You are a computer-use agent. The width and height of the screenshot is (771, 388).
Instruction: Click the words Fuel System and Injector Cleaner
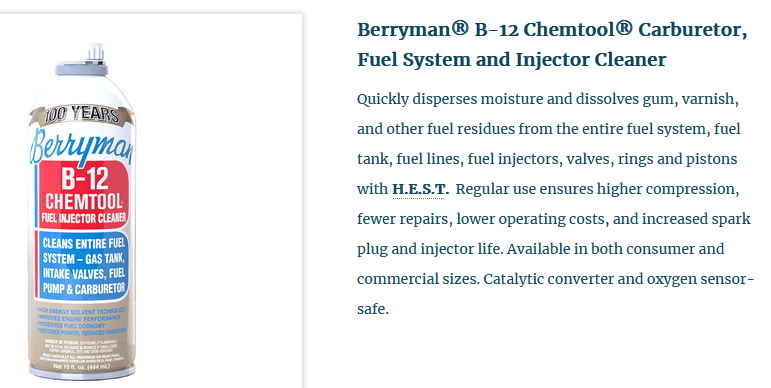coord(511,60)
